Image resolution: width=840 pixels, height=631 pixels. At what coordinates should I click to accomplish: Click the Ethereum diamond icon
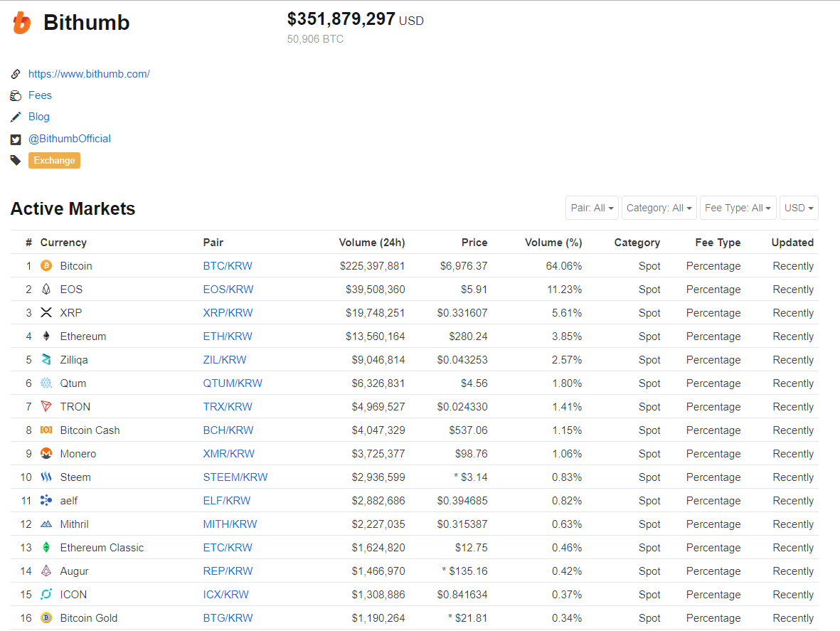[x=46, y=336]
